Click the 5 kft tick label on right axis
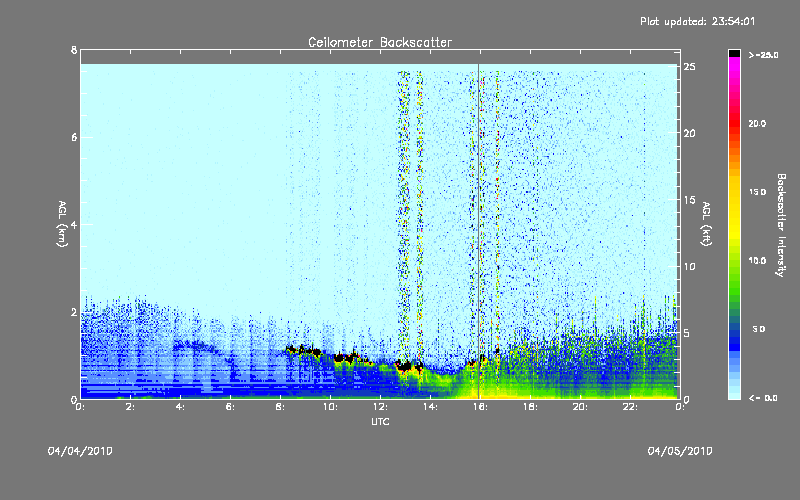 (687, 333)
